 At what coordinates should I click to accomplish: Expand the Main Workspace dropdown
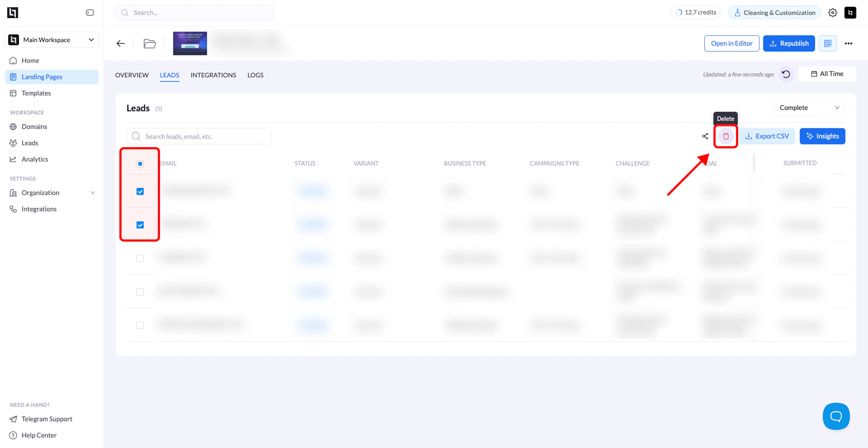52,40
